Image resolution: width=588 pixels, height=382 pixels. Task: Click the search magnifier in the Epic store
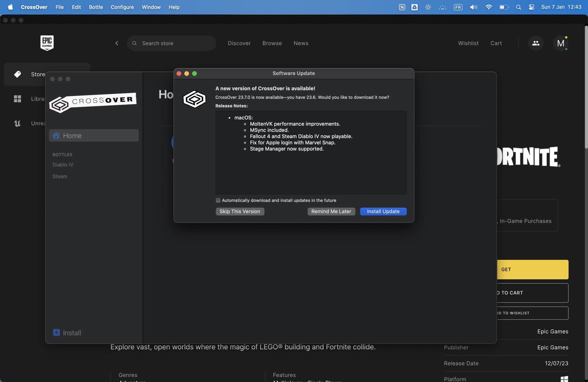tap(134, 43)
